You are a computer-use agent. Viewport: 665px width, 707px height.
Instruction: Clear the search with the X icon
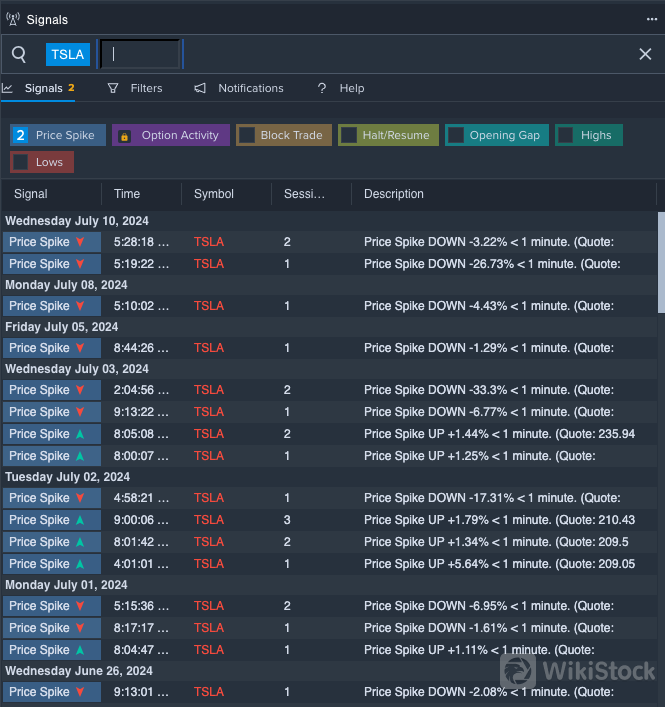pyautogui.click(x=645, y=54)
